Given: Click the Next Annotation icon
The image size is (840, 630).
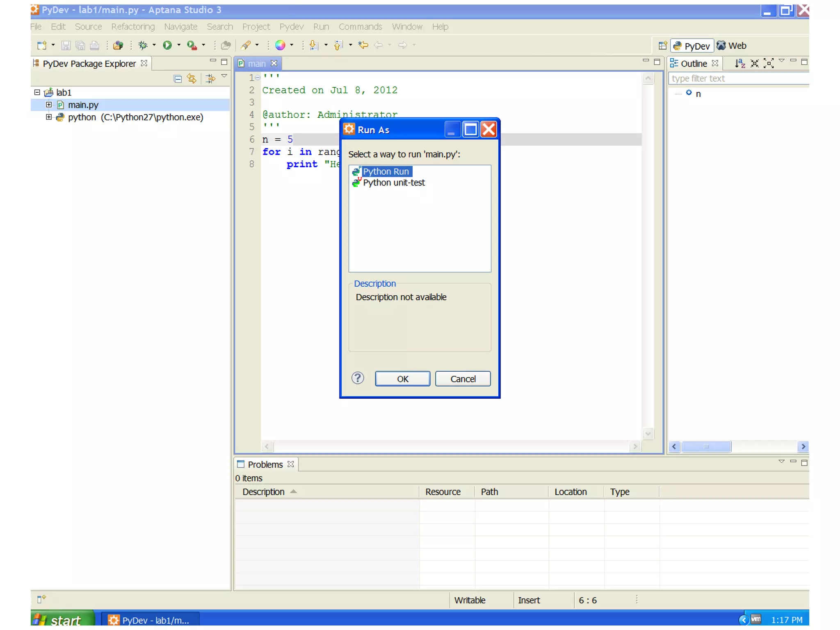Looking at the screenshot, I should (314, 45).
